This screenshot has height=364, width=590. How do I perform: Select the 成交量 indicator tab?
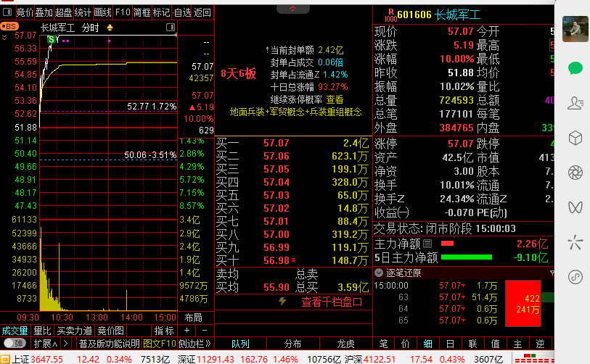point(15,331)
